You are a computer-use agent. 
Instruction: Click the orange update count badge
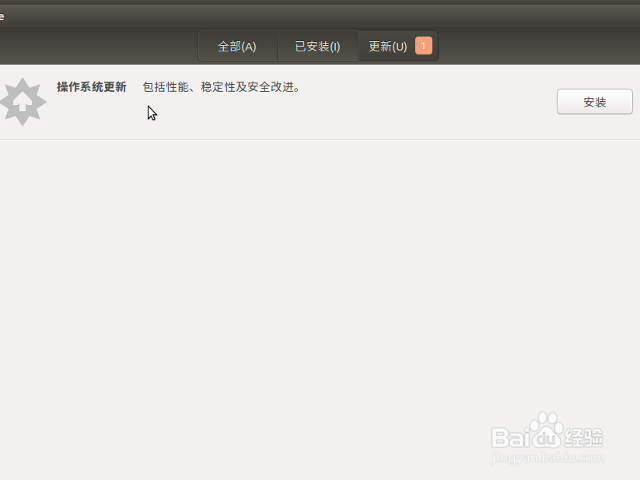[x=423, y=46]
